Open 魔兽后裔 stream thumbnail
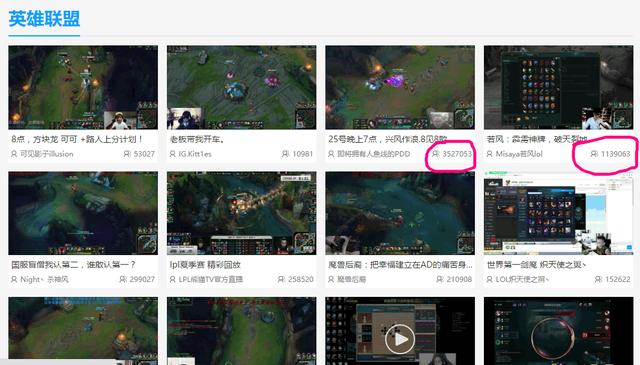The height and width of the screenshot is (365, 640). pyautogui.click(x=400, y=213)
